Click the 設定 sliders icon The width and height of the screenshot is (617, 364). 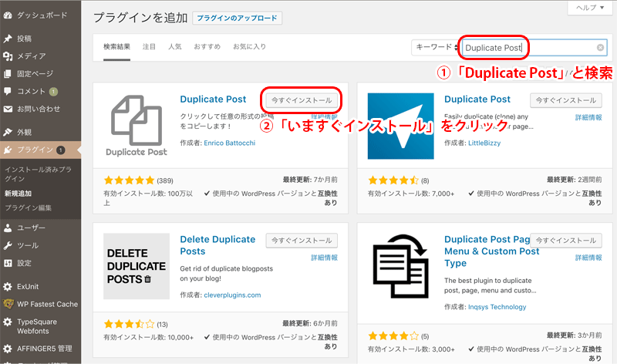(x=8, y=263)
